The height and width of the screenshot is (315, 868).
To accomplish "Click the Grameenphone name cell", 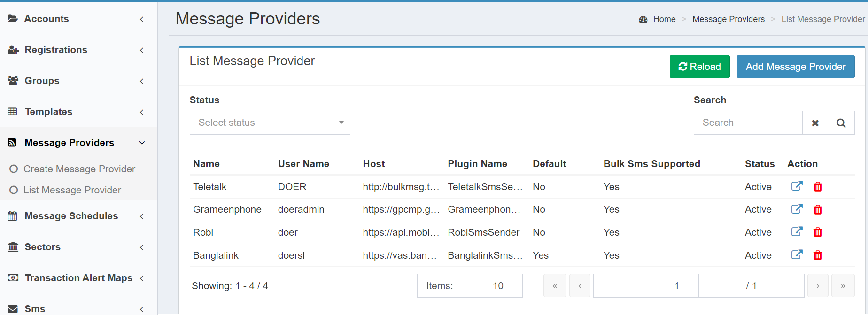I will tap(227, 209).
